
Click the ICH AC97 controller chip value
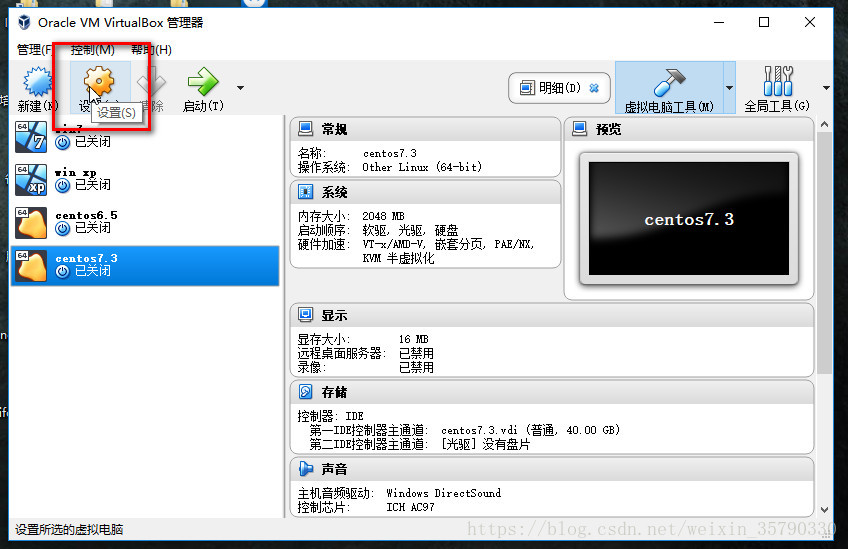tap(410, 507)
